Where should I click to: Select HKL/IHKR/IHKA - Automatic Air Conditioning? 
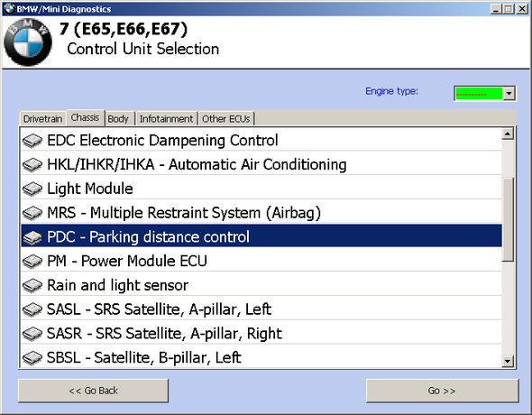pyautogui.click(x=261, y=164)
